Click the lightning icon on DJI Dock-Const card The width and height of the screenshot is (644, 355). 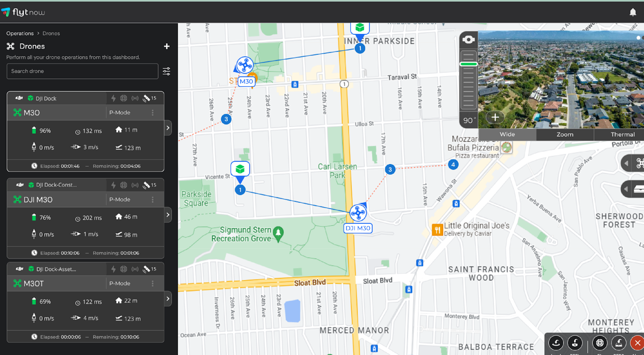(x=113, y=185)
